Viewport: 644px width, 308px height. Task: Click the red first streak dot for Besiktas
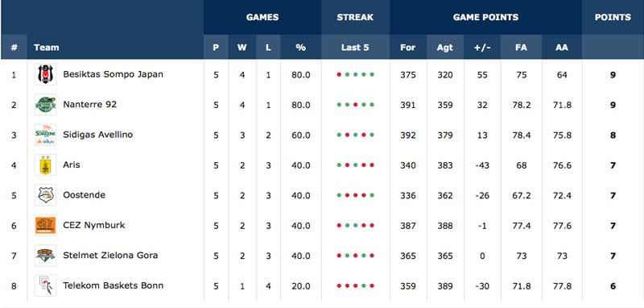(x=339, y=74)
